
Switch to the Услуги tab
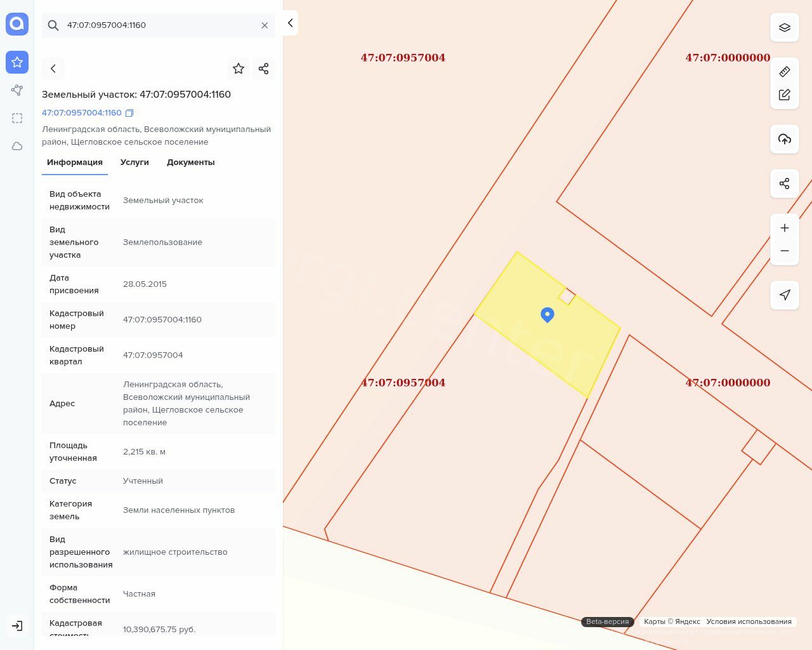(134, 162)
